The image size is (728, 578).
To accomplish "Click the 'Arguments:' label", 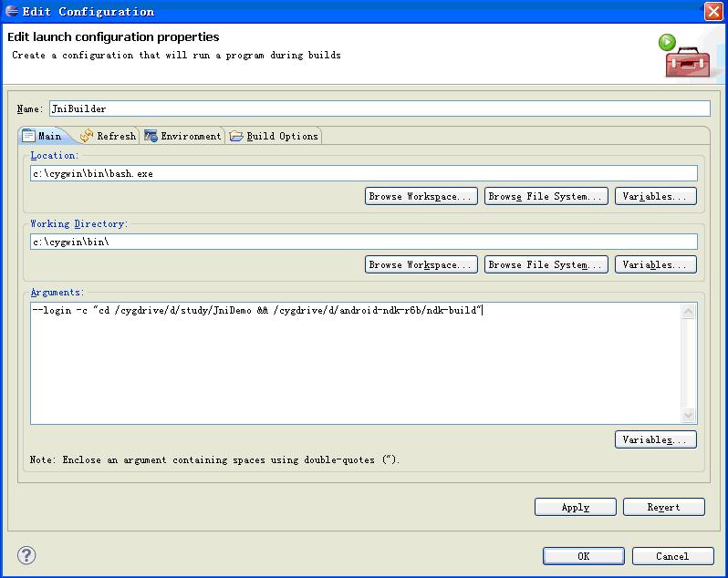I will pyautogui.click(x=57, y=293).
